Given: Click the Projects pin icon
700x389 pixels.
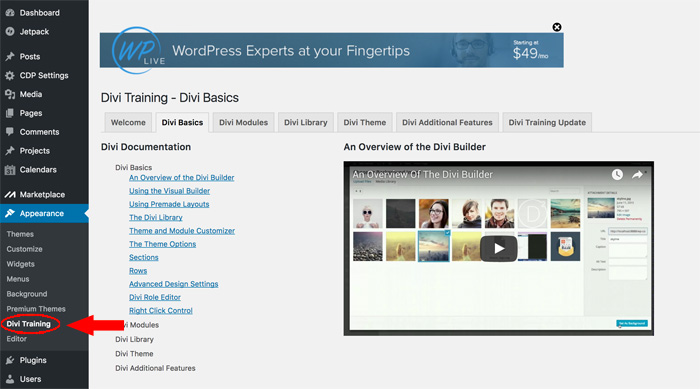Looking at the screenshot, I should point(10,151).
